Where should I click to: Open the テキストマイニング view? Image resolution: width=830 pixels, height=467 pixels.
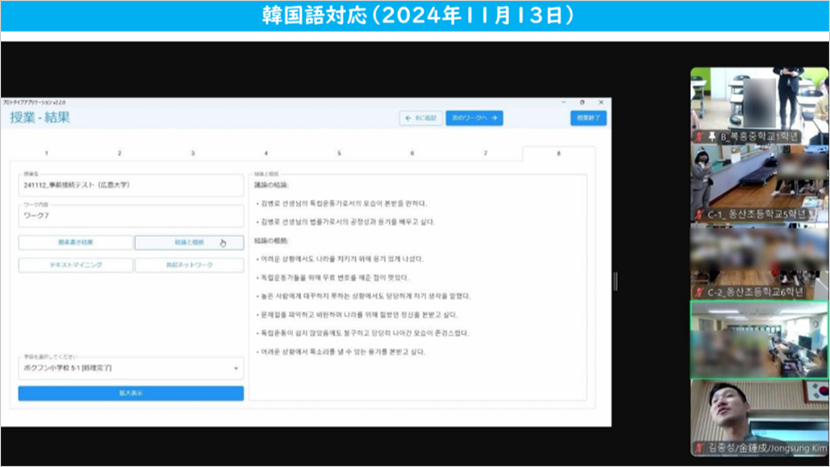click(76, 265)
